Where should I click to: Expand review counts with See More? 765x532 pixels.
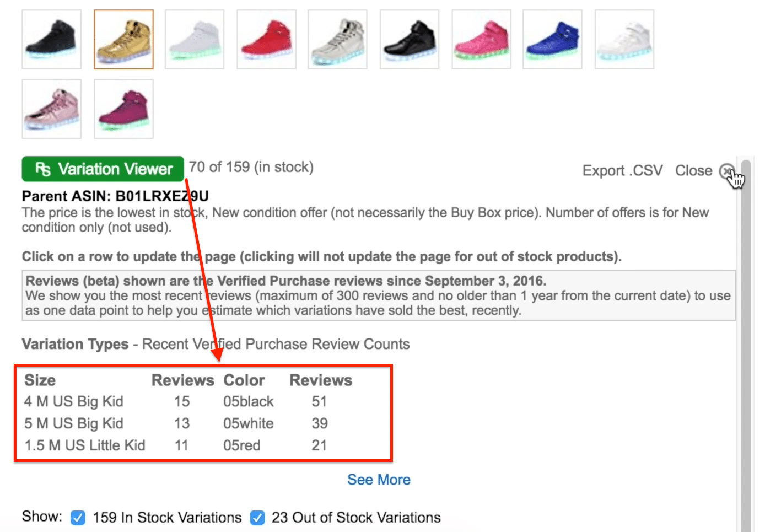click(379, 480)
